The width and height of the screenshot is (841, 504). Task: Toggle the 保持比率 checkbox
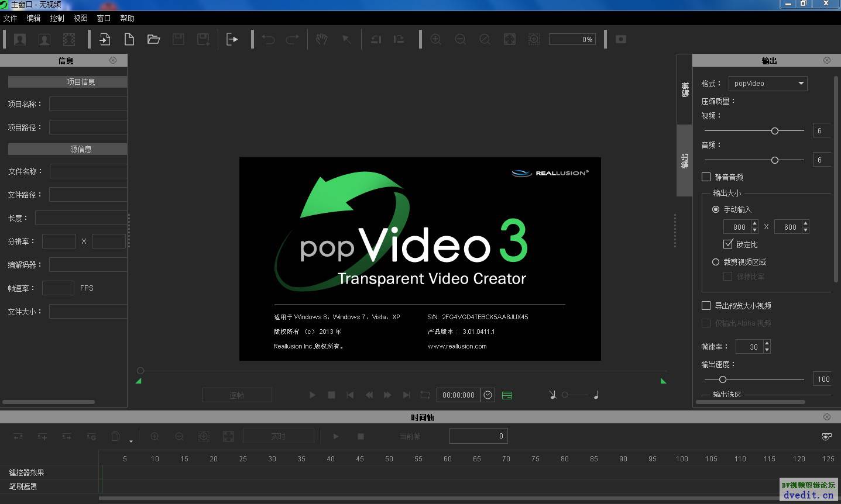pos(728,276)
